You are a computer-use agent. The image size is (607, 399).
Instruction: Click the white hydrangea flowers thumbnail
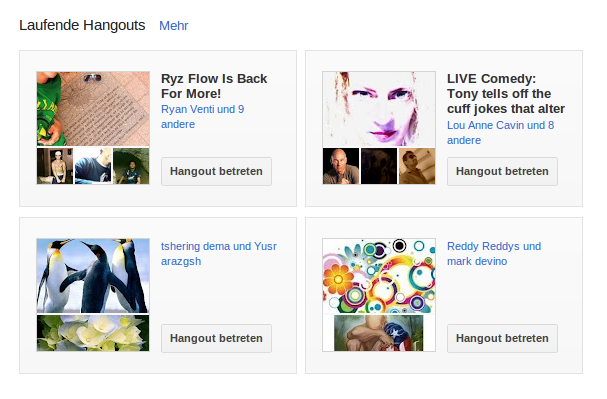click(x=93, y=333)
